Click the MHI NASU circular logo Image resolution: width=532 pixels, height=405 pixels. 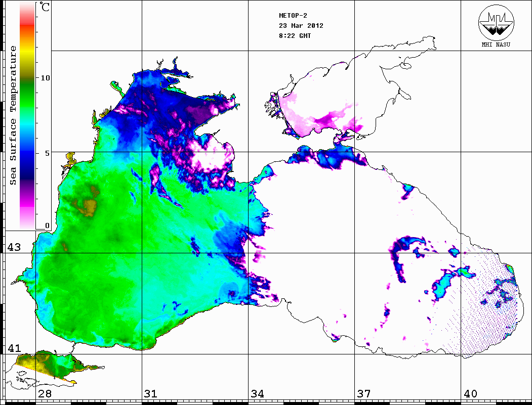[x=496, y=22]
